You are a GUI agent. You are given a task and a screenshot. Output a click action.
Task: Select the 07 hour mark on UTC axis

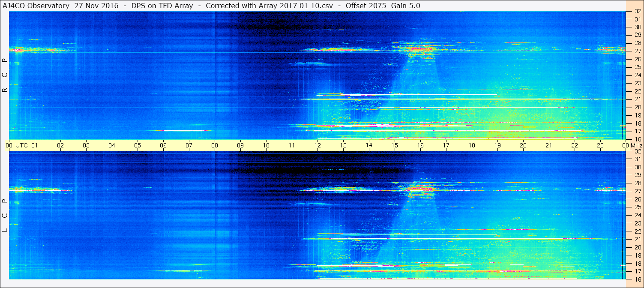click(189, 145)
